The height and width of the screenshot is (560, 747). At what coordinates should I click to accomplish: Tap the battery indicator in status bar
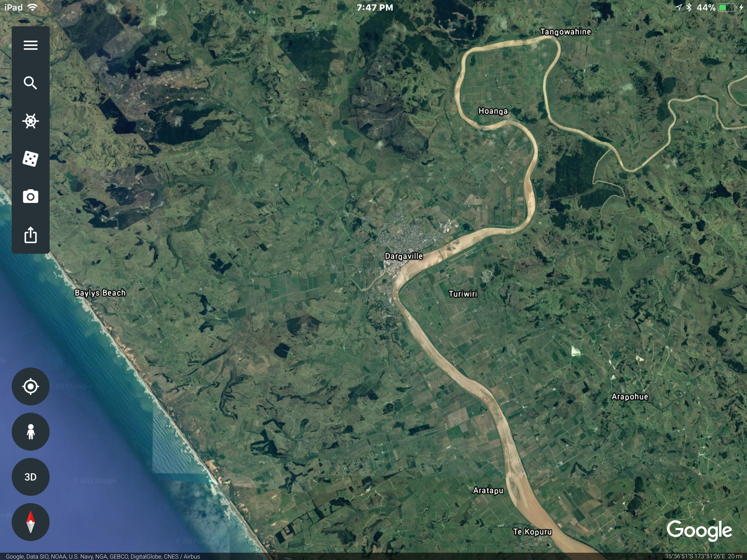coord(726,8)
